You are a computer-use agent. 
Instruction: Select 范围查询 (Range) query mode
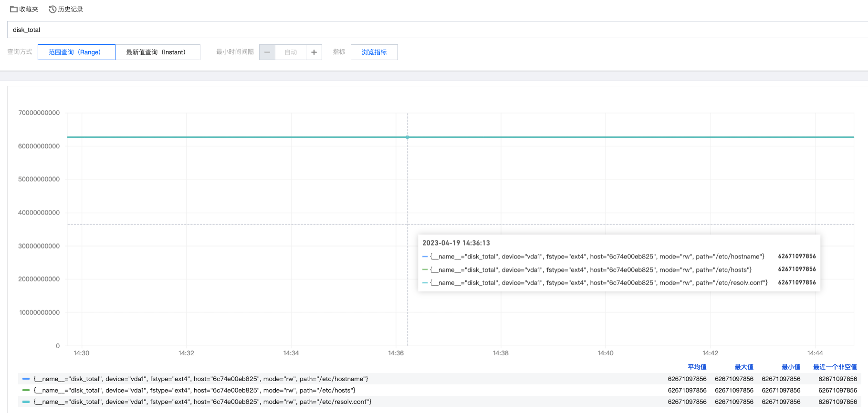76,52
